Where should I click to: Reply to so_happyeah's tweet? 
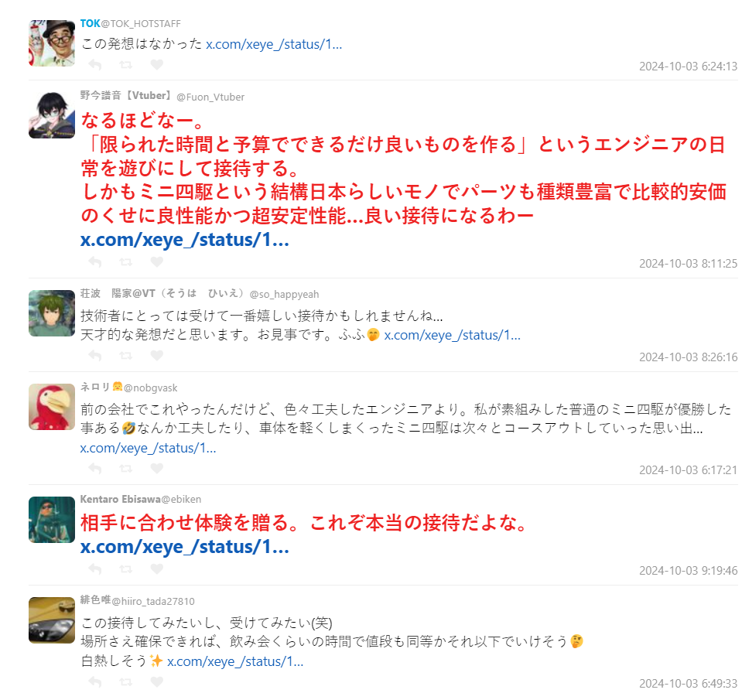(x=95, y=355)
